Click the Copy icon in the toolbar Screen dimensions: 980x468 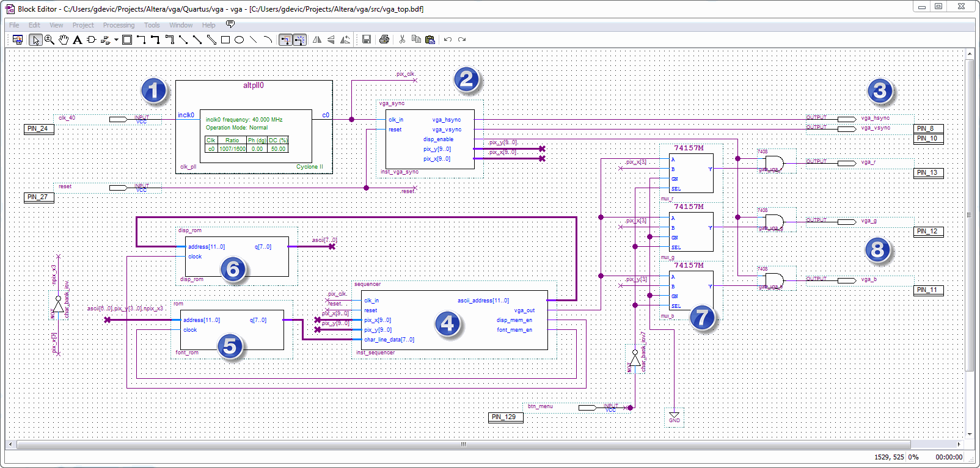coord(416,40)
